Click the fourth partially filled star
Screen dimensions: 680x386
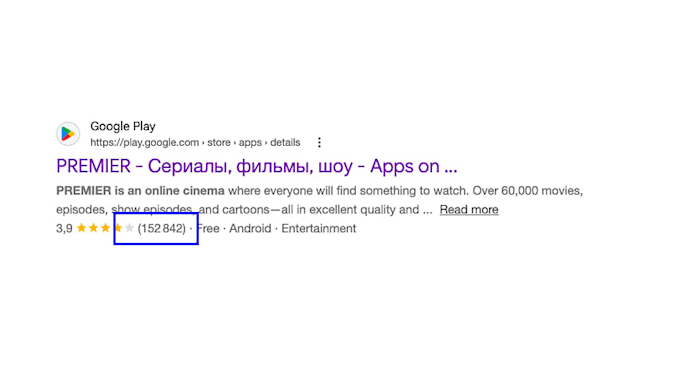click(x=118, y=228)
